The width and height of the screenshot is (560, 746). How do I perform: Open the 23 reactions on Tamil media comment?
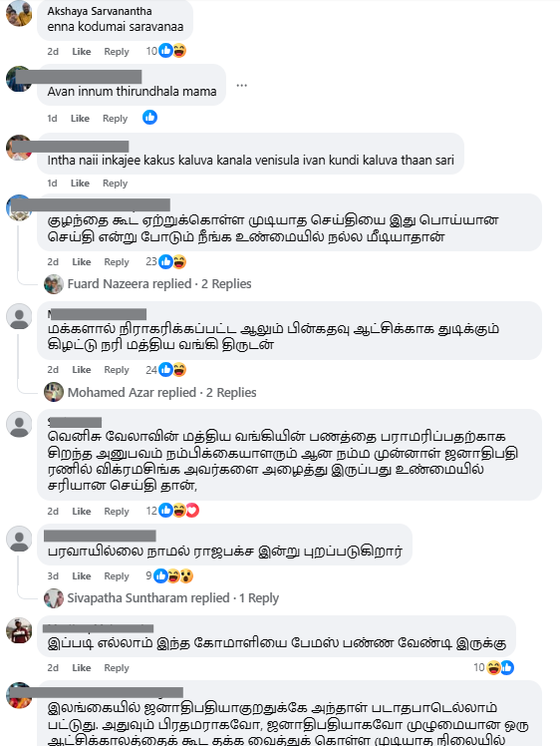(166, 261)
